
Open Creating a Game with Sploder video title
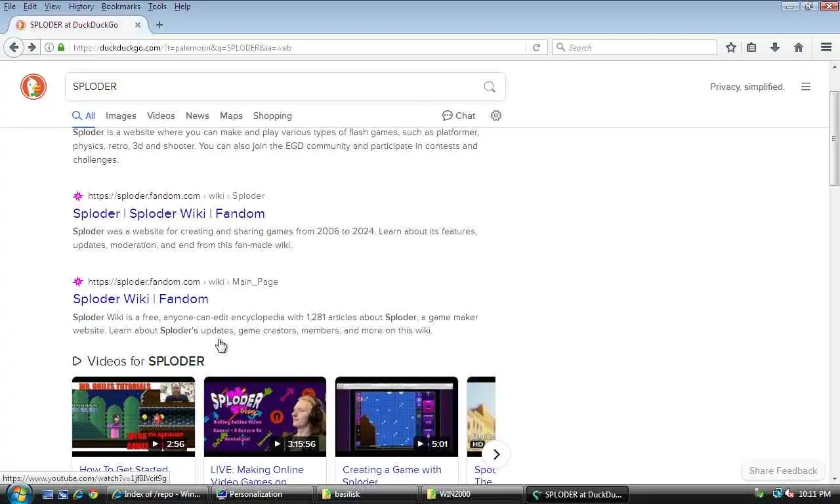click(x=392, y=475)
